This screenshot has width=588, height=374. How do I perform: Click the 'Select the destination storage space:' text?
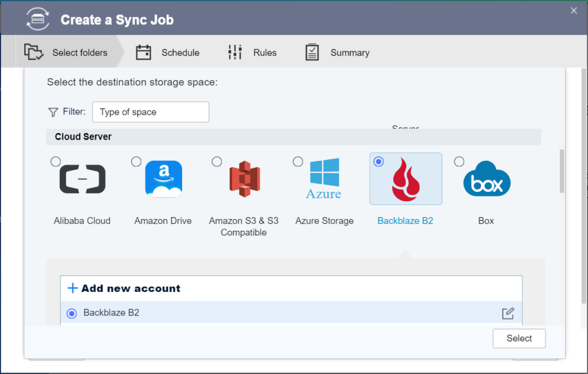coord(133,82)
